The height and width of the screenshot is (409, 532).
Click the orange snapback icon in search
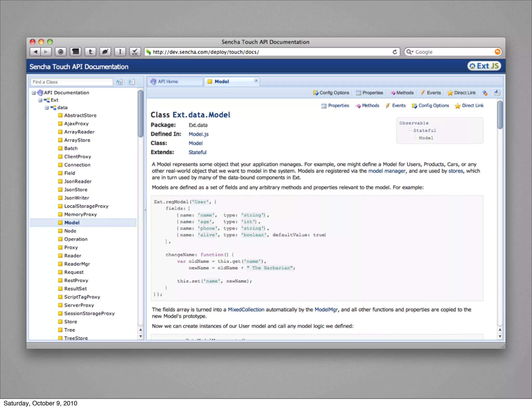click(x=497, y=52)
